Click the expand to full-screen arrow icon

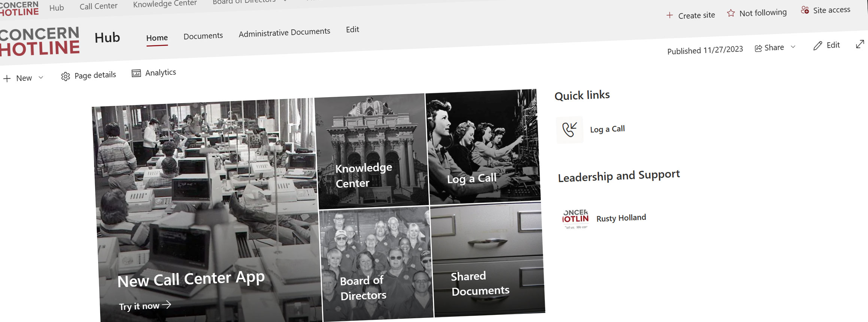coord(860,44)
